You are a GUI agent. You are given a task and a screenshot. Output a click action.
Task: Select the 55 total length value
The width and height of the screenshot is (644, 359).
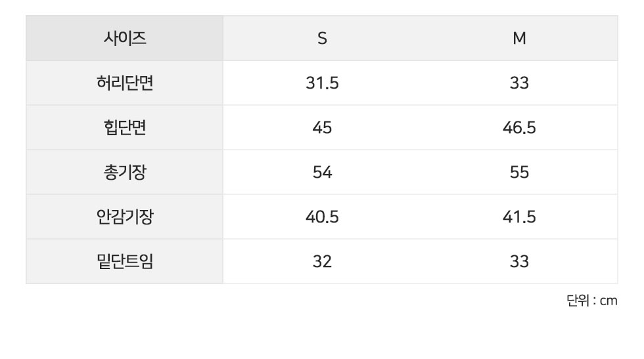pyautogui.click(x=519, y=173)
